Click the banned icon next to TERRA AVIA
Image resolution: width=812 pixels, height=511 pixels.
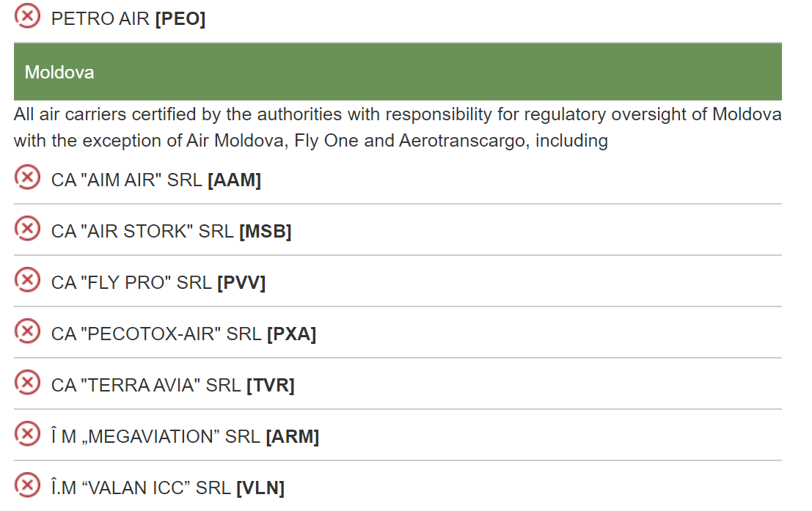[x=28, y=383]
